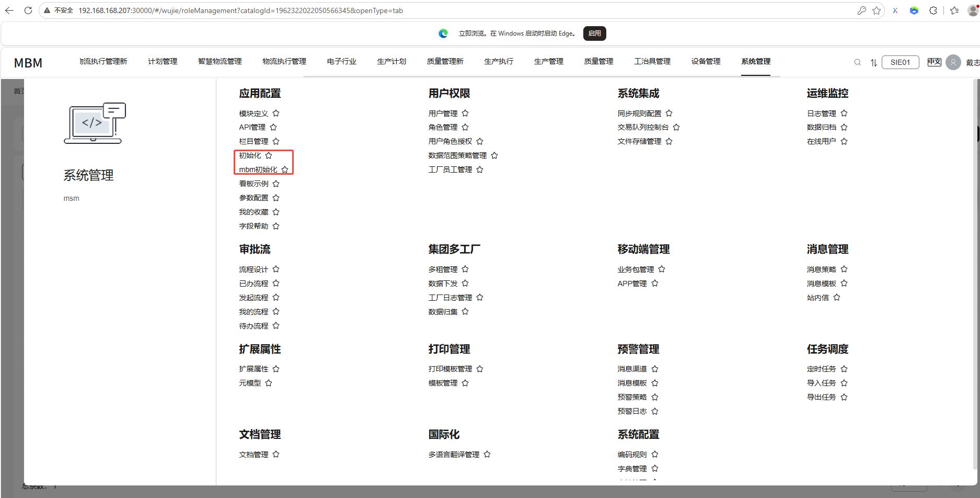Click the star next to API管理
Viewport: 980px width, 498px height.
coord(273,127)
